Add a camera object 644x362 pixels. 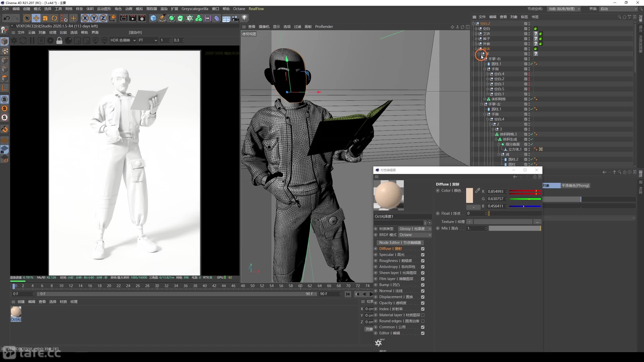point(235,18)
